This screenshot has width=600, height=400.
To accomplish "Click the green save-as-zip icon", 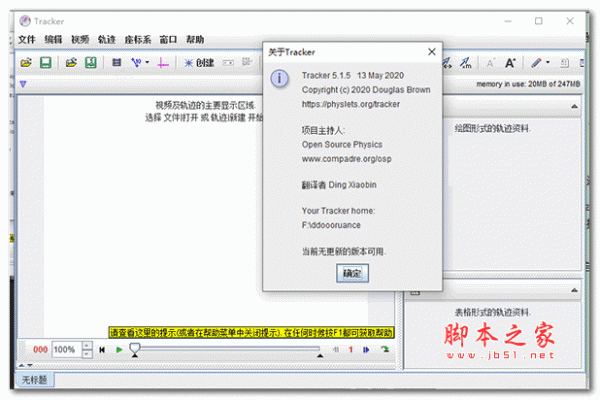I will pyautogui.click(x=91, y=62).
